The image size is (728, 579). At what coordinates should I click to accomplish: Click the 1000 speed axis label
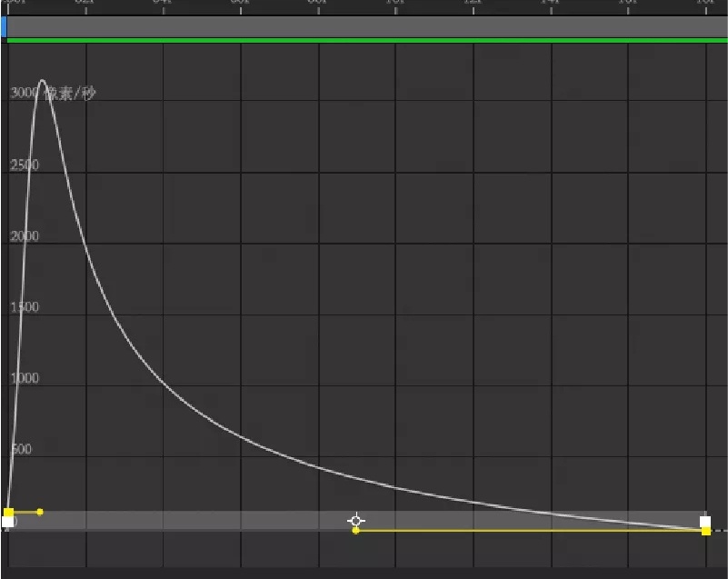25,378
